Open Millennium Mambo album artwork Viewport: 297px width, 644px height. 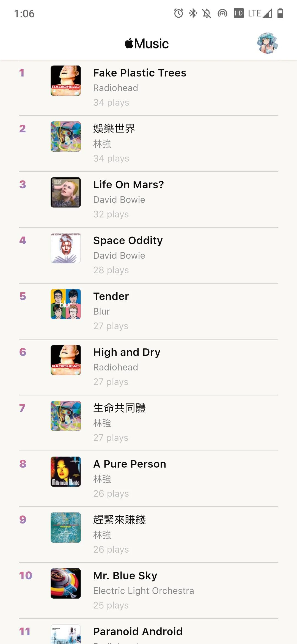66,472
